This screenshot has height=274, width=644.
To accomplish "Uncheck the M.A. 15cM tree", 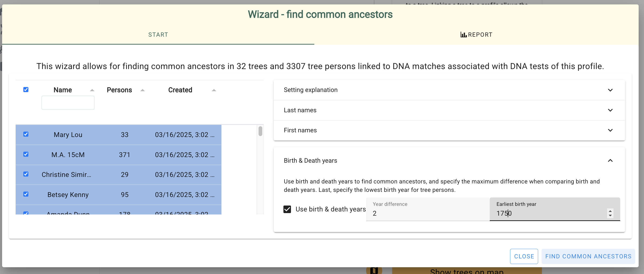I will [x=26, y=155].
